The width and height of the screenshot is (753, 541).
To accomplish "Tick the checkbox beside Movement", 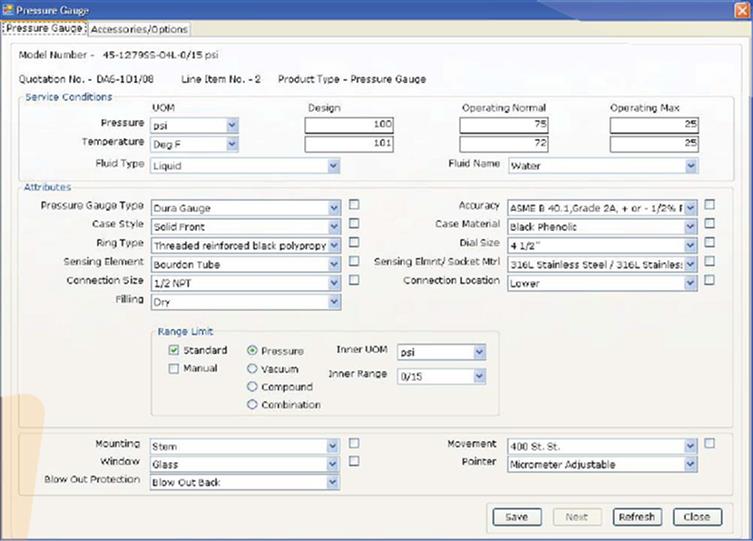I will (709, 443).
